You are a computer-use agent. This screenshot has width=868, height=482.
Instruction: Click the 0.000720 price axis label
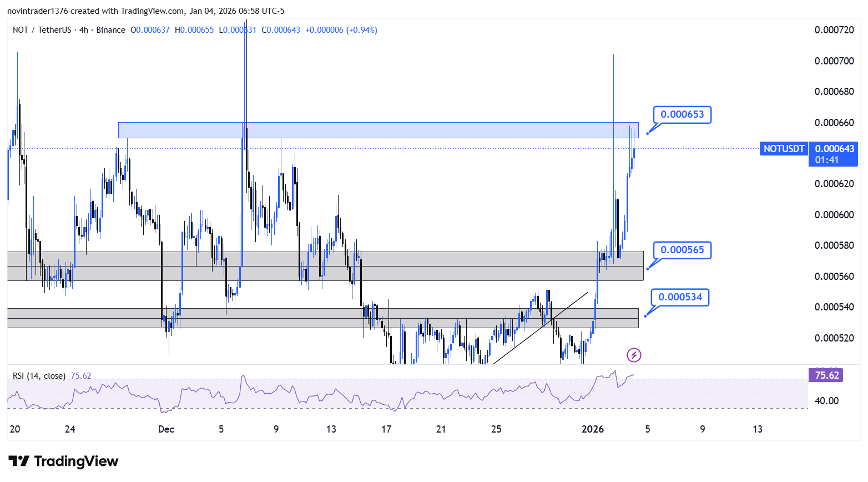coord(834,30)
